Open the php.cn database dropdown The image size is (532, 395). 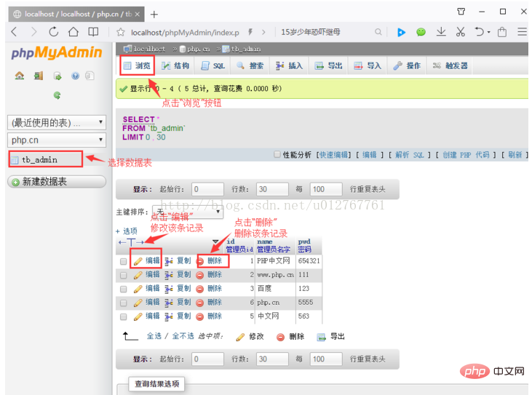coord(57,140)
